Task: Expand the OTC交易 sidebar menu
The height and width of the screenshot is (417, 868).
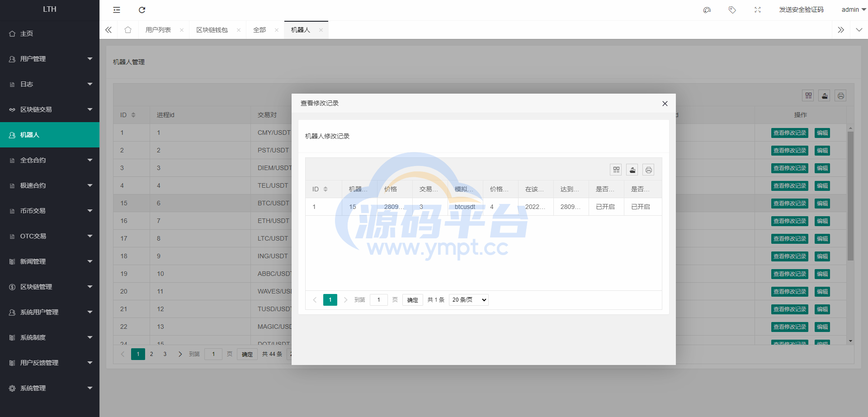Action: 50,236
